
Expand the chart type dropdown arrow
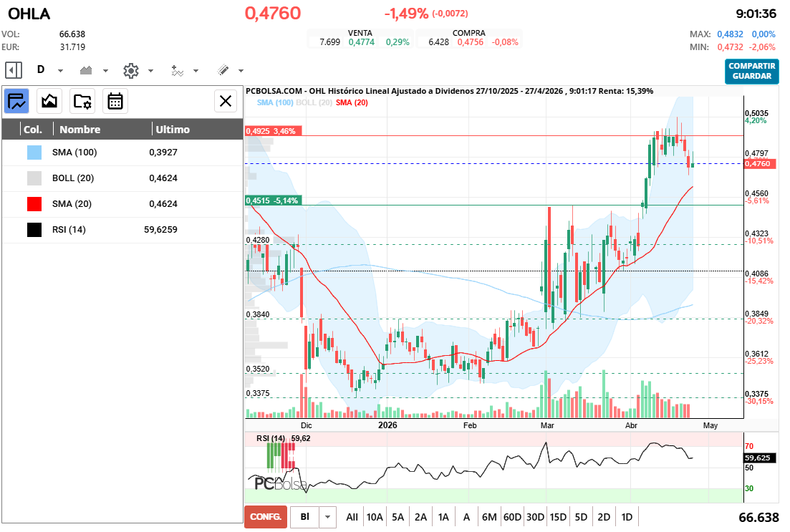click(x=105, y=71)
